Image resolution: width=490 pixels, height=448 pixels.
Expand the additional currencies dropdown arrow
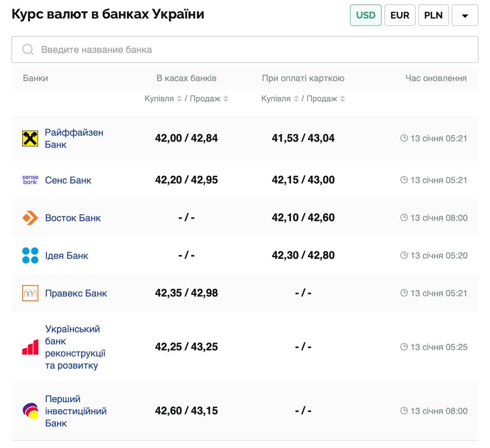(465, 15)
